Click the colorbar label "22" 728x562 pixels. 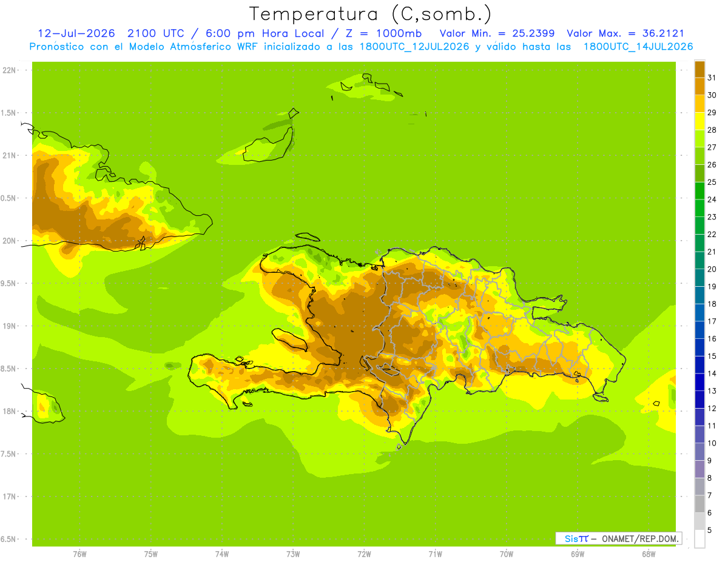click(x=712, y=234)
